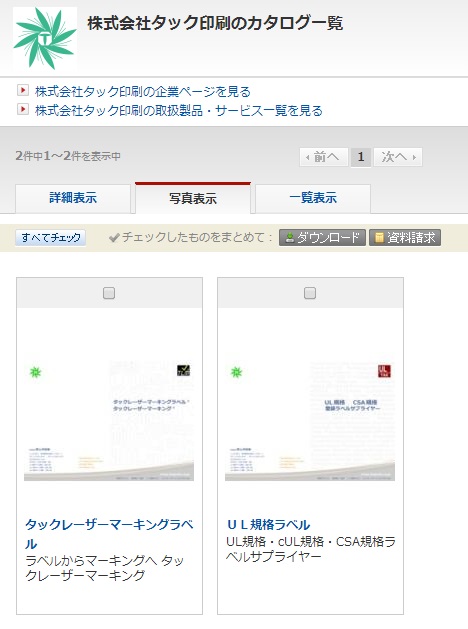Click すべてチェック to select all
The image size is (468, 629).
click(51, 237)
